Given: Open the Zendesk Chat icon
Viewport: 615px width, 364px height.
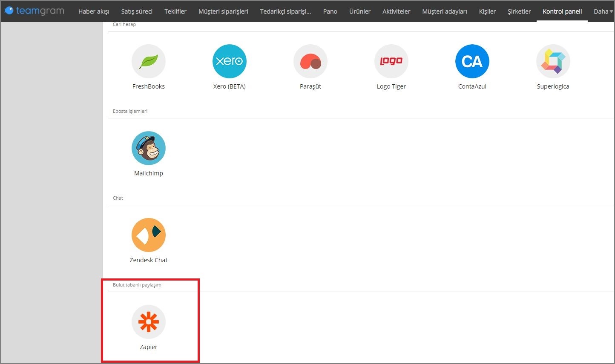Looking at the screenshot, I should click(x=148, y=235).
